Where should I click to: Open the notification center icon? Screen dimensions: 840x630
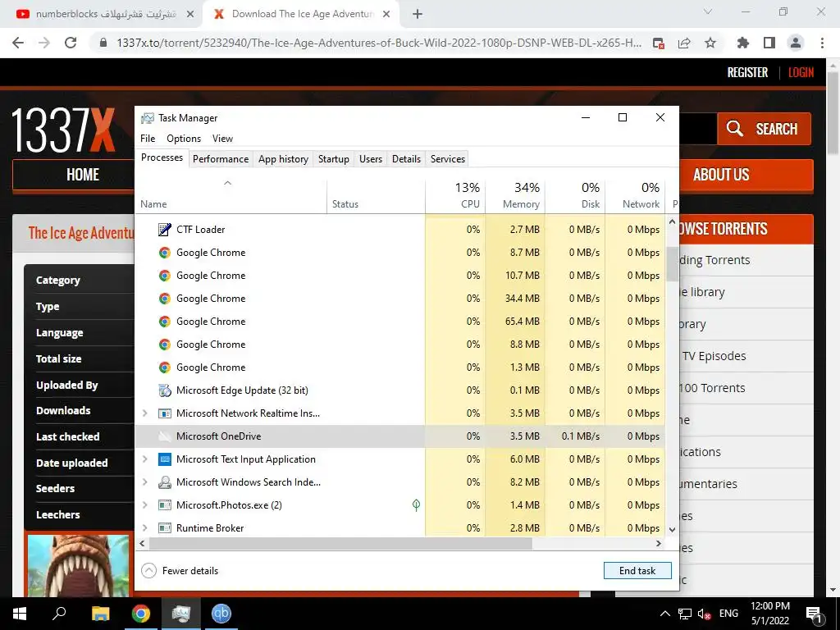pyautogui.click(x=815, y=614)
